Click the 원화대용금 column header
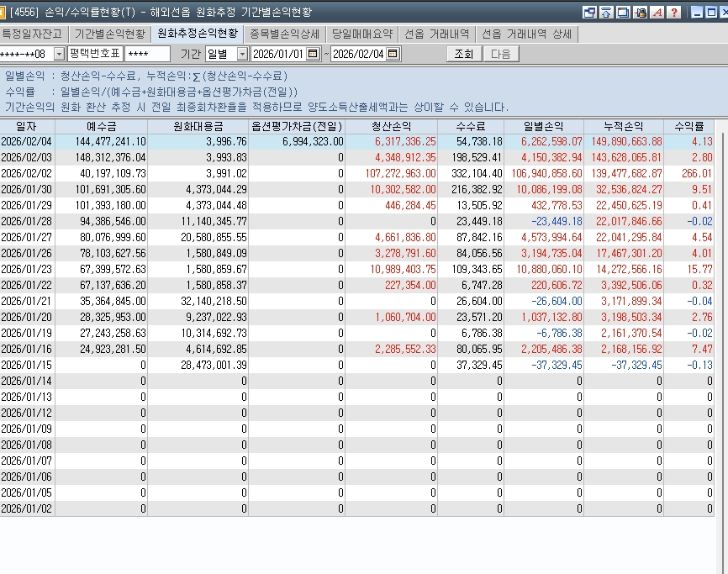 point(198,126)
